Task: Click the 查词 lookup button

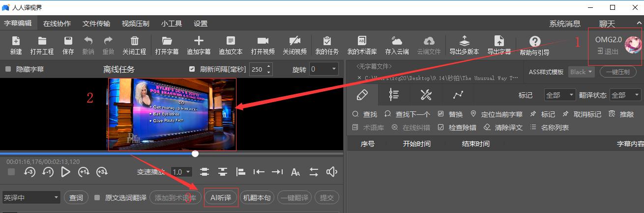Action: [x=76, y=198]
